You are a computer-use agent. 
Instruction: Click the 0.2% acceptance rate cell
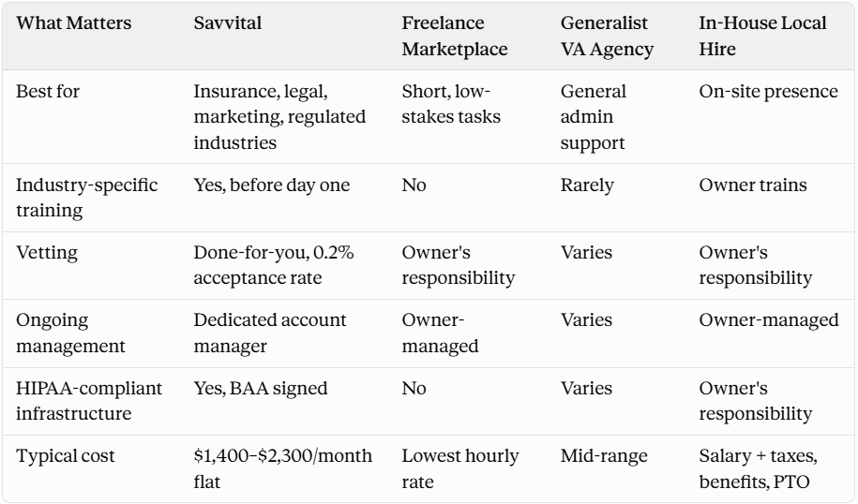point(274,265)
